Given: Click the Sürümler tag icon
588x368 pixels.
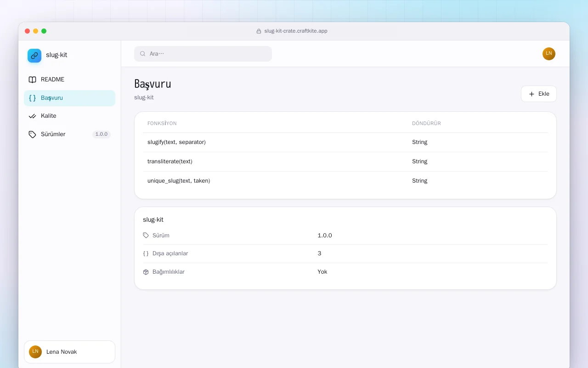Looking at the screenshot, I should pyautogui.click(x=32, y=134).
